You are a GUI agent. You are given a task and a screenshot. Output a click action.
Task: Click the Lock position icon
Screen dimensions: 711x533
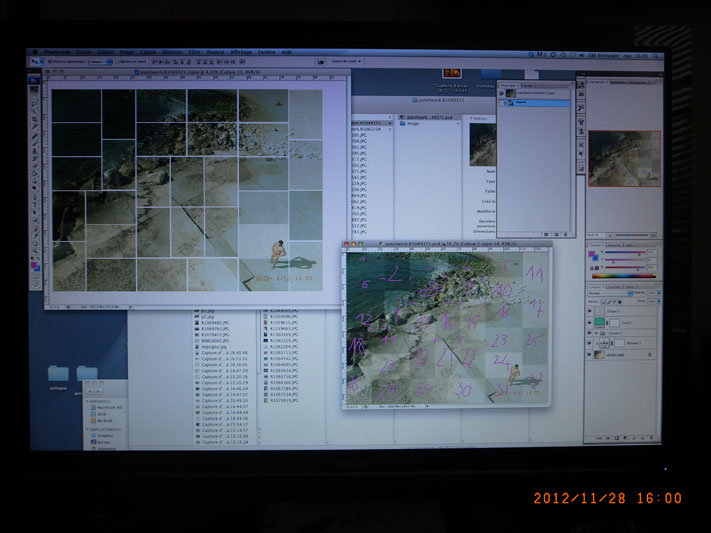pos(614,302)
